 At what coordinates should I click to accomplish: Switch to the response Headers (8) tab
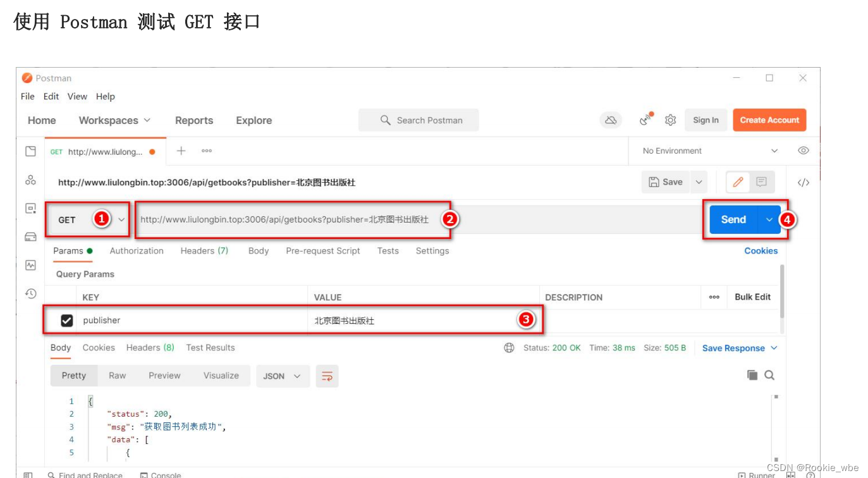pyautogui.click(x=150, y=348)
